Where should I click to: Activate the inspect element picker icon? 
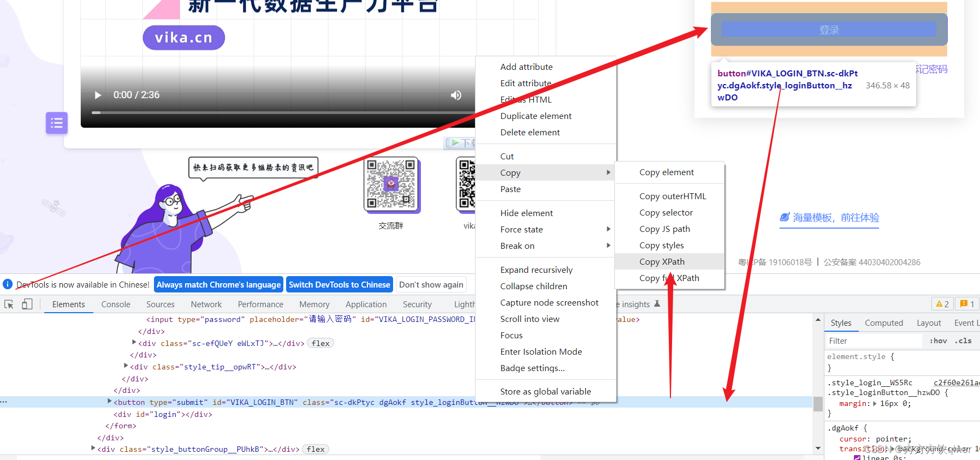[x=9, y=304]
